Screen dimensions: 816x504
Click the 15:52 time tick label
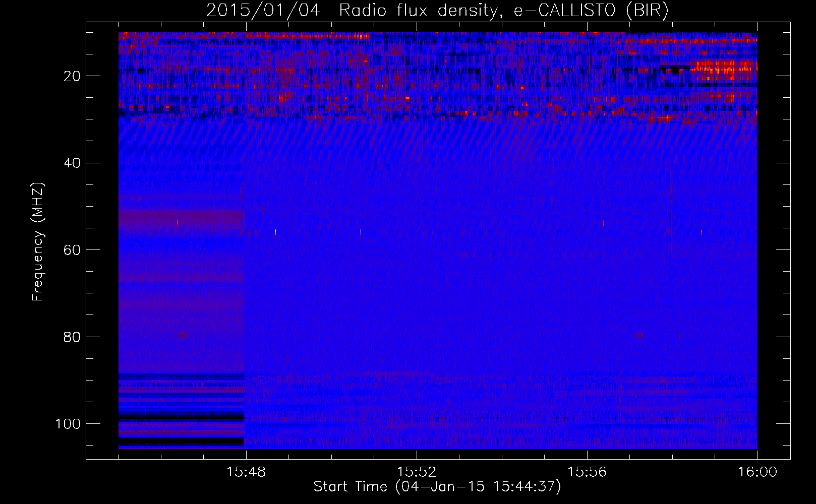pyautogui.click(x=417, y=472)
